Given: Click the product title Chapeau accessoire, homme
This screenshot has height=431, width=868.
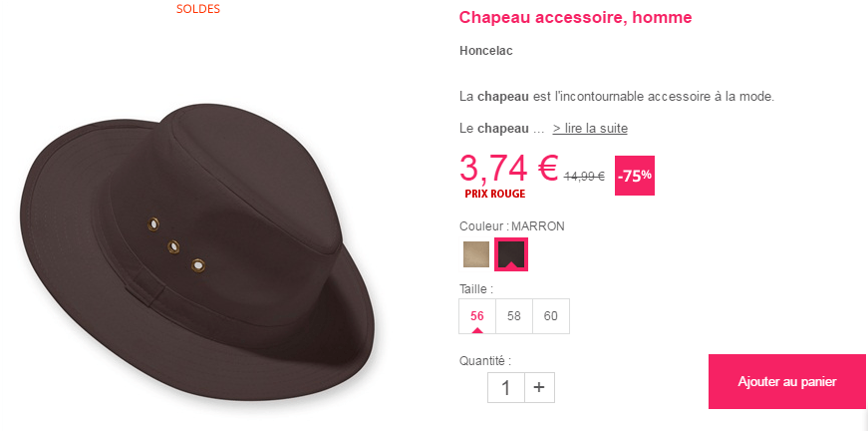Looking at the screenshot, I should pyautogui.click(x=575, y=17).
